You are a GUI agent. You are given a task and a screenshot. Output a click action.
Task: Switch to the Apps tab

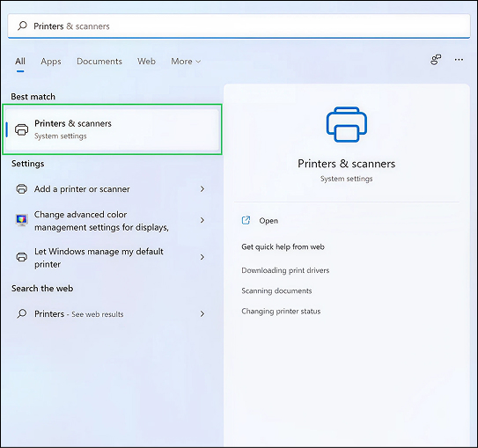point(51,62)
